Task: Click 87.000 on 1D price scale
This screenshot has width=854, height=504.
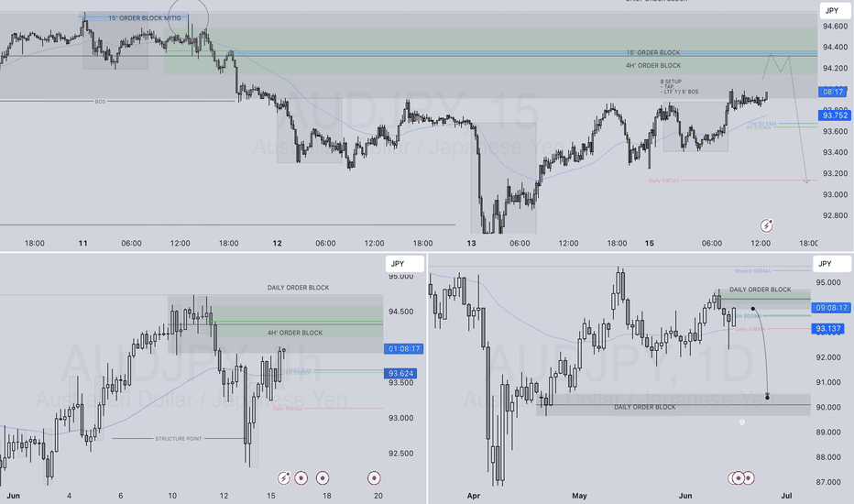Action: 827,482
